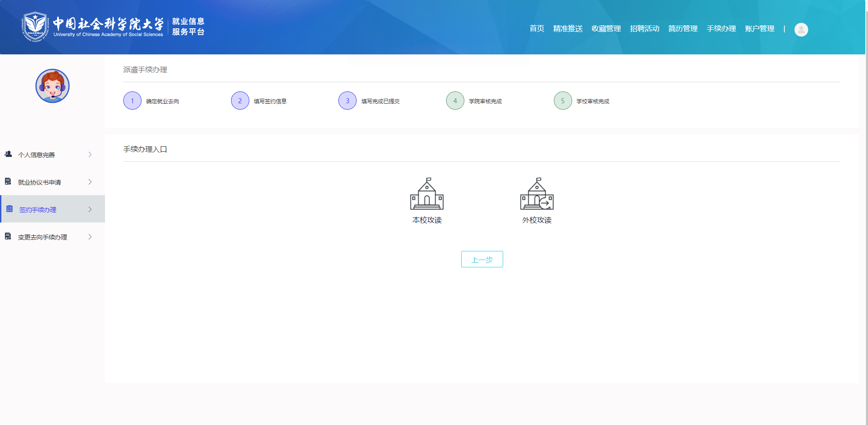Click step 1 circle 确定就业去向
The image size is (868, 425).
coord(132,101)
